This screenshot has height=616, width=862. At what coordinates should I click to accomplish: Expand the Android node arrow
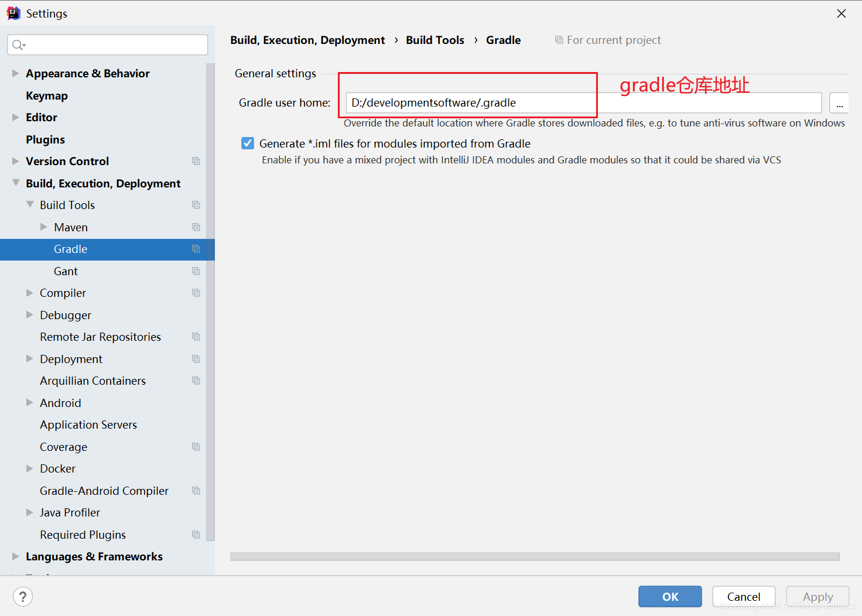pyautogui.click(x=30, y=403)
